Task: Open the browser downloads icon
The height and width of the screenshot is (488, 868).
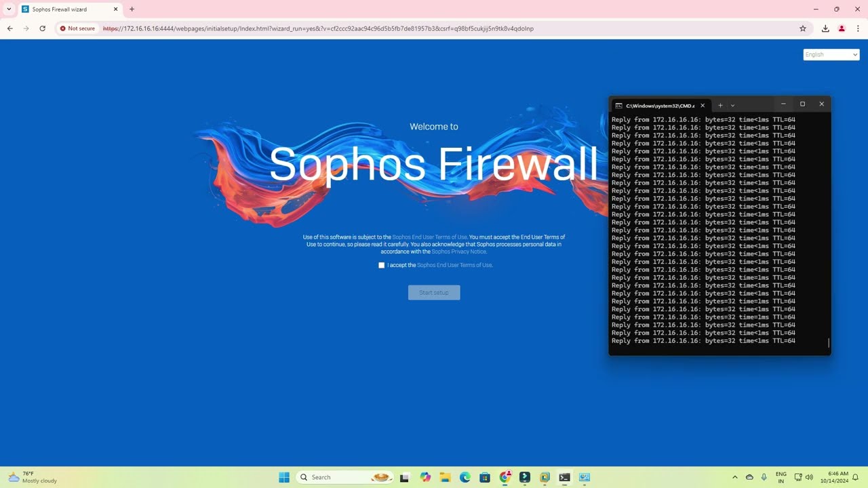Action: [825, 28]
